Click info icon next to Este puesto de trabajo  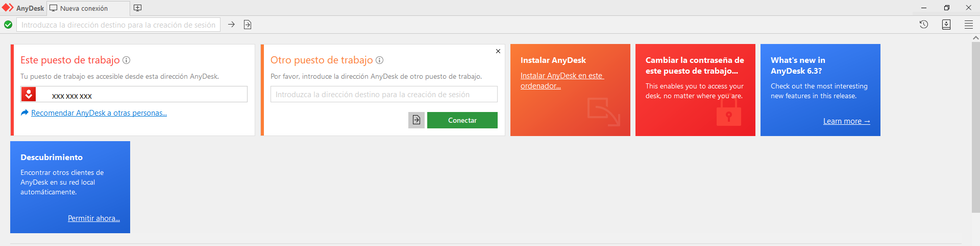(x=127, y=60)
